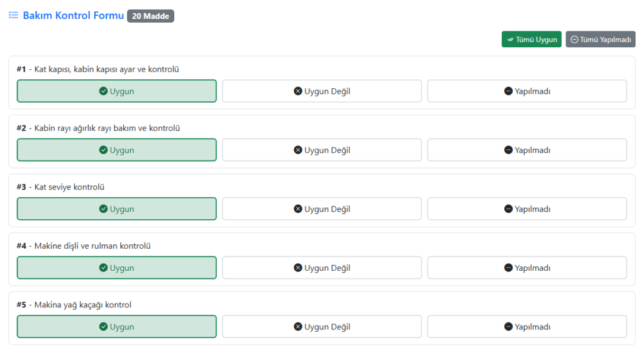Mark item #1 Kat kapısı as Uygun Değil
644x347 pixels.
[x=322, y=91]
